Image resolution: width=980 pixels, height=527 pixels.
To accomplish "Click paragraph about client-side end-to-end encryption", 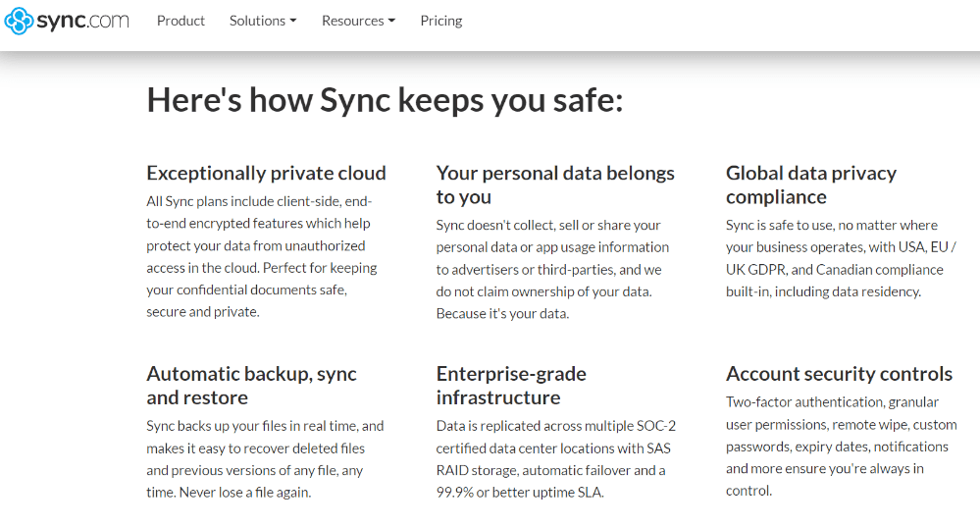I will [262, 256].
